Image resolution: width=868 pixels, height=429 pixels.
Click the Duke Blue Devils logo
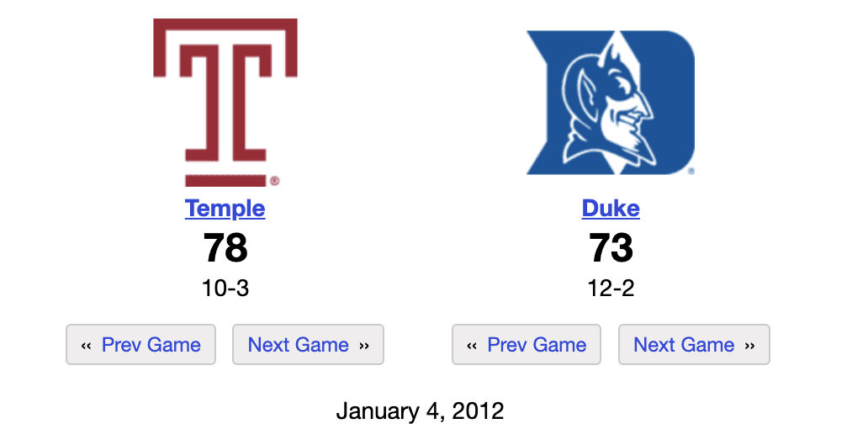pyautogui.click(x=611, y=102)
